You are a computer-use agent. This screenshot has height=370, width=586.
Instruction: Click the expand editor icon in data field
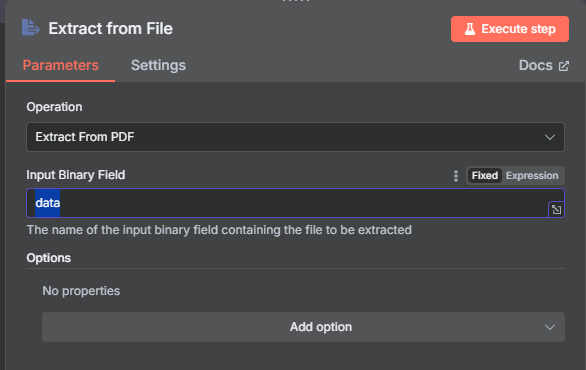point(556,209)
